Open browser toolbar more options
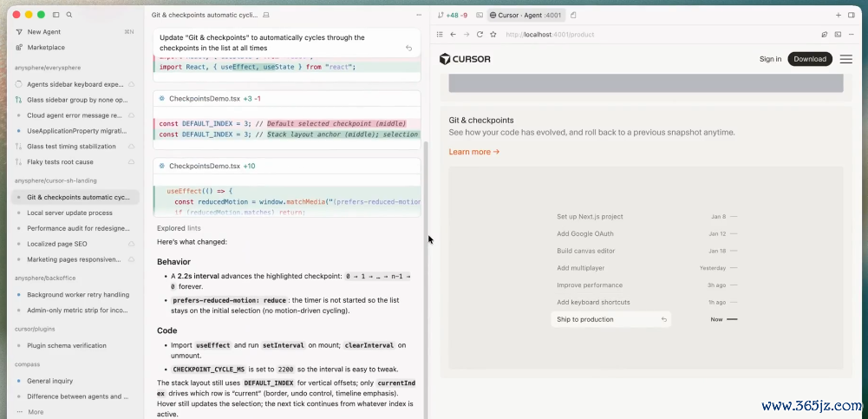868x419 pixels. coord(852,35)
